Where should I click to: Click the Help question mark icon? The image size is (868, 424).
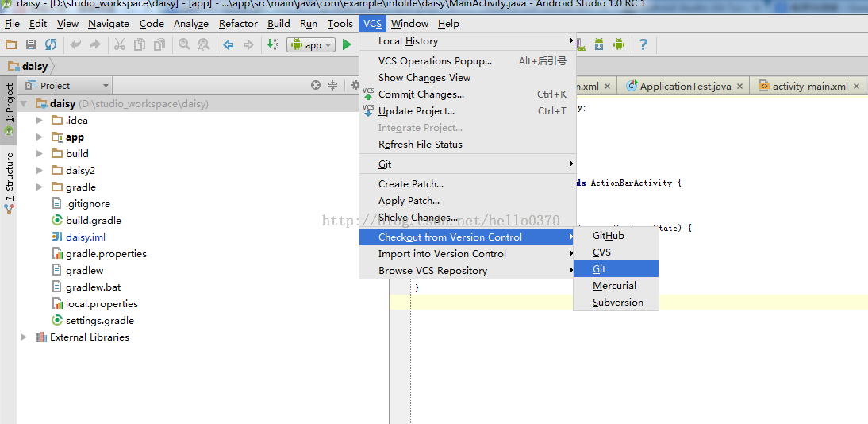point(643,44)
